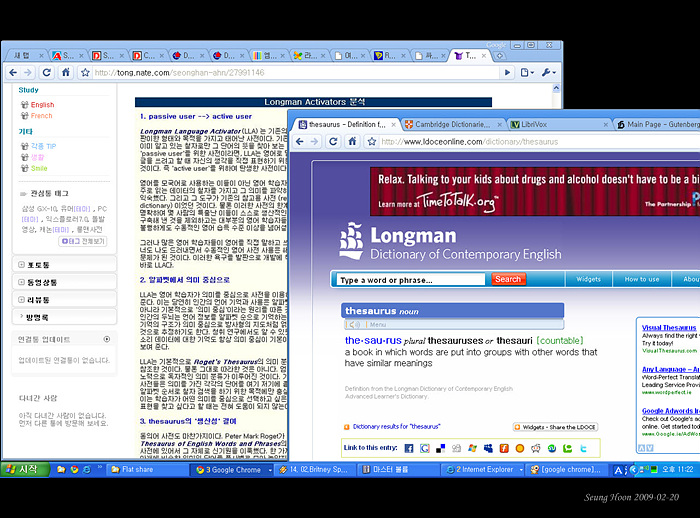Click the red Search button

(x=508, y=279)
